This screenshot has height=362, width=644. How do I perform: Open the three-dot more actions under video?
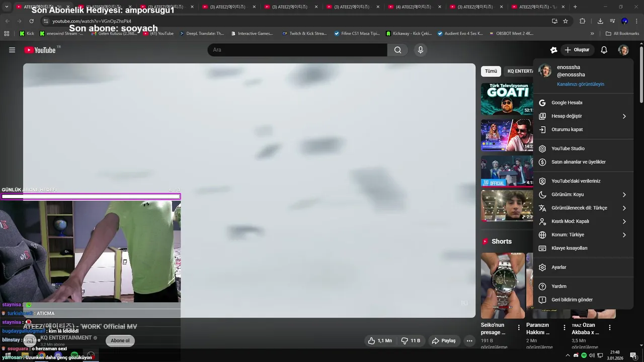[469, 340]
